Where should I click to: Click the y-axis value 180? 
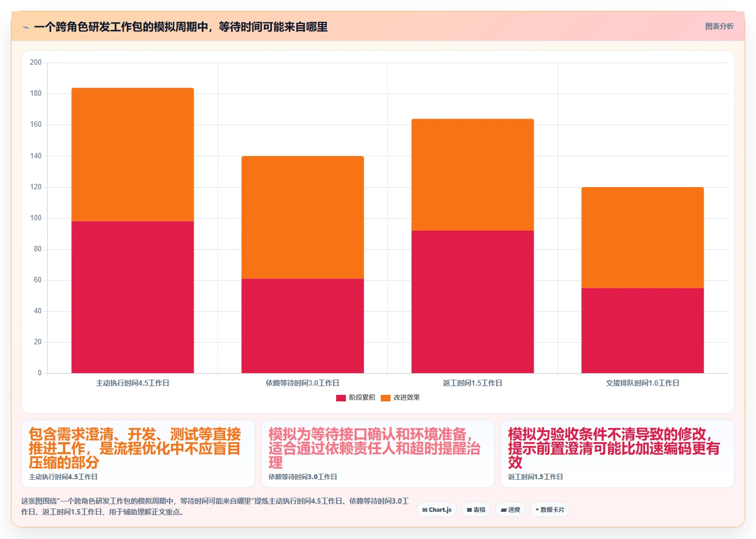click(36, 94)
